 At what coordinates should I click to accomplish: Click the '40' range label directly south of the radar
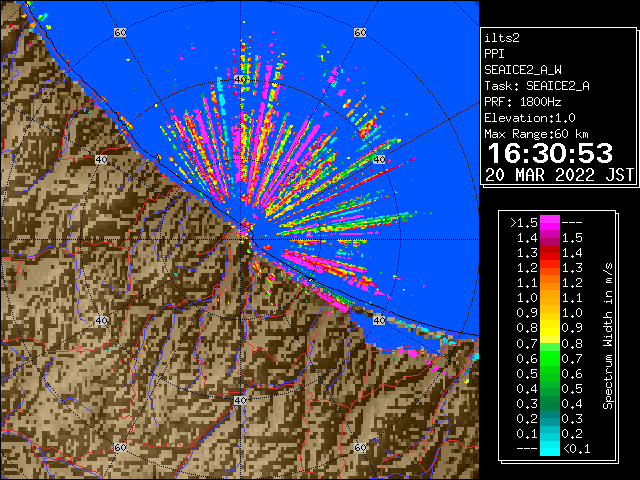pyautogui.click(x=240, y=400)
